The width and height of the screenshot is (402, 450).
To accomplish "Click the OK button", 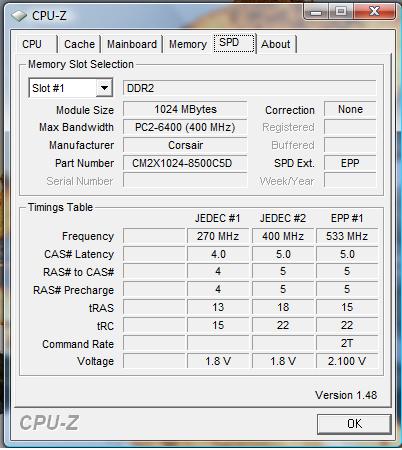I will 354,424.
